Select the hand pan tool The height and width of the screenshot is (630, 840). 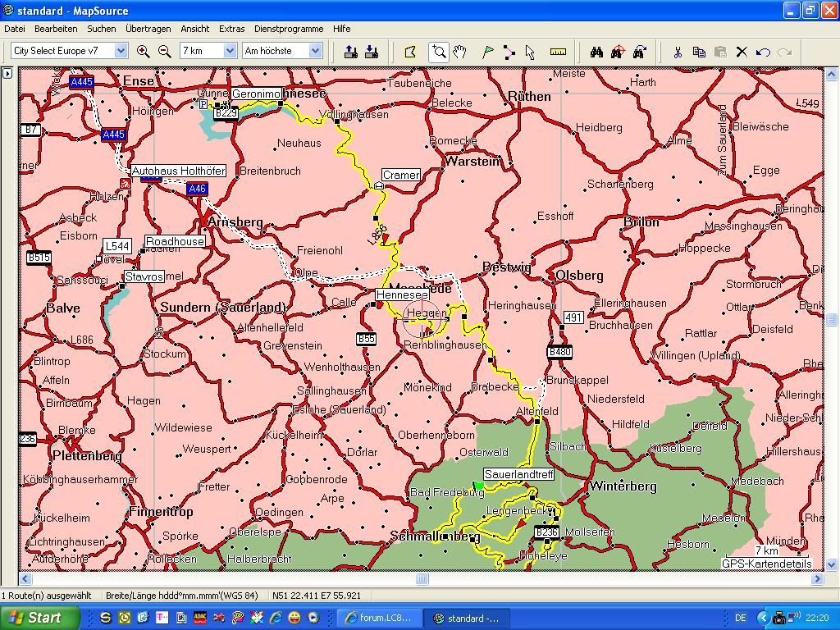click(x=459, y=52)
